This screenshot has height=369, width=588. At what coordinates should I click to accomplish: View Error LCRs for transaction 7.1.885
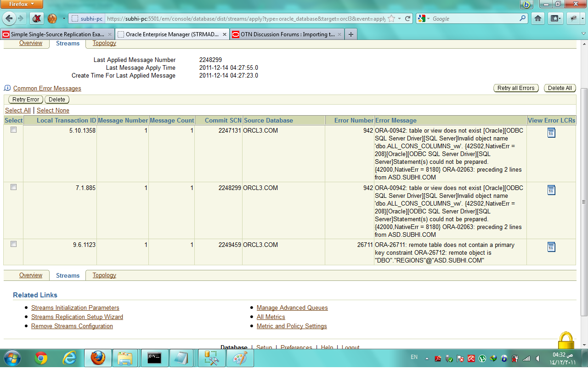click(551, 190)
